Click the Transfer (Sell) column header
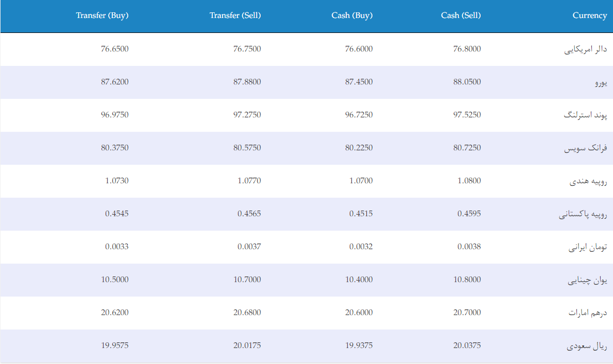Viewport: 613px width, 364px height. click(235, 15)
